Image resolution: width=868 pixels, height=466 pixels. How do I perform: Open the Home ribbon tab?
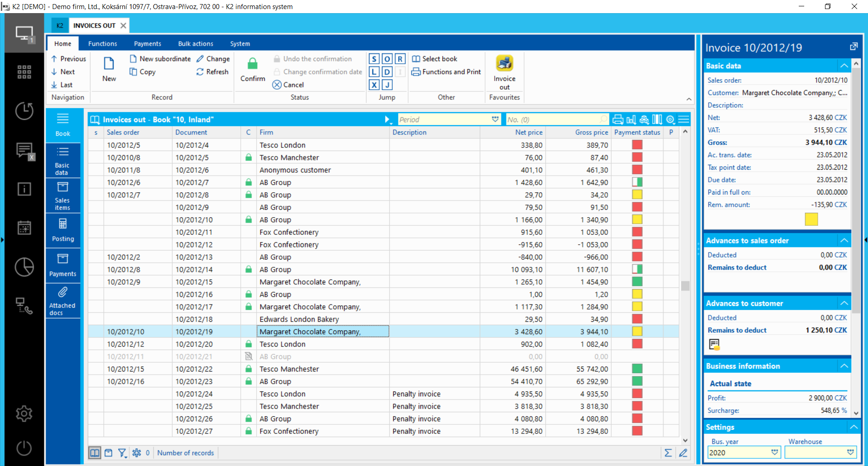click(x=63, y=43)
